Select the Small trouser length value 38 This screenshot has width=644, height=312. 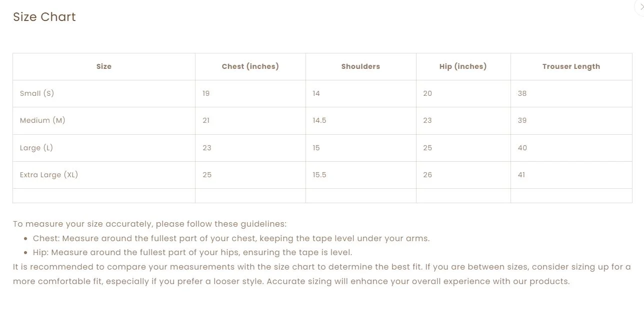tap(522, 93)
